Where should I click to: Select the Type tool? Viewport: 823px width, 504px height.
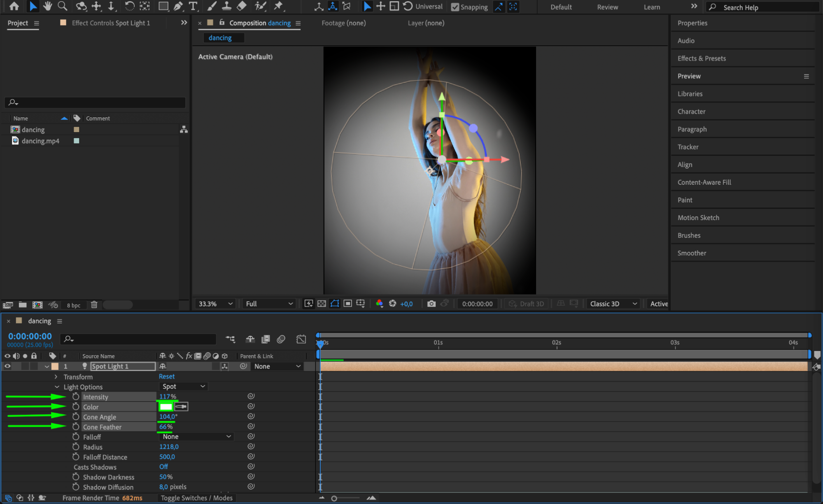pos(193,6)
